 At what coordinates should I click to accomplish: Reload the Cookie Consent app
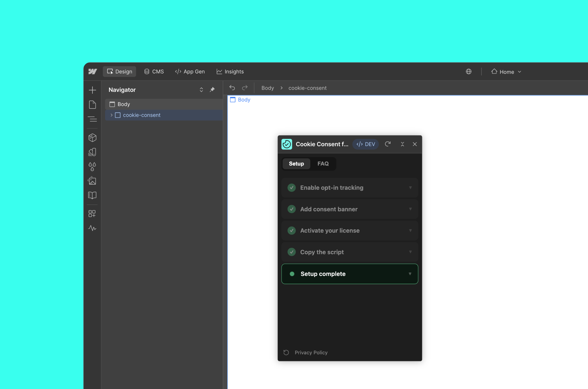coord(387,144)
